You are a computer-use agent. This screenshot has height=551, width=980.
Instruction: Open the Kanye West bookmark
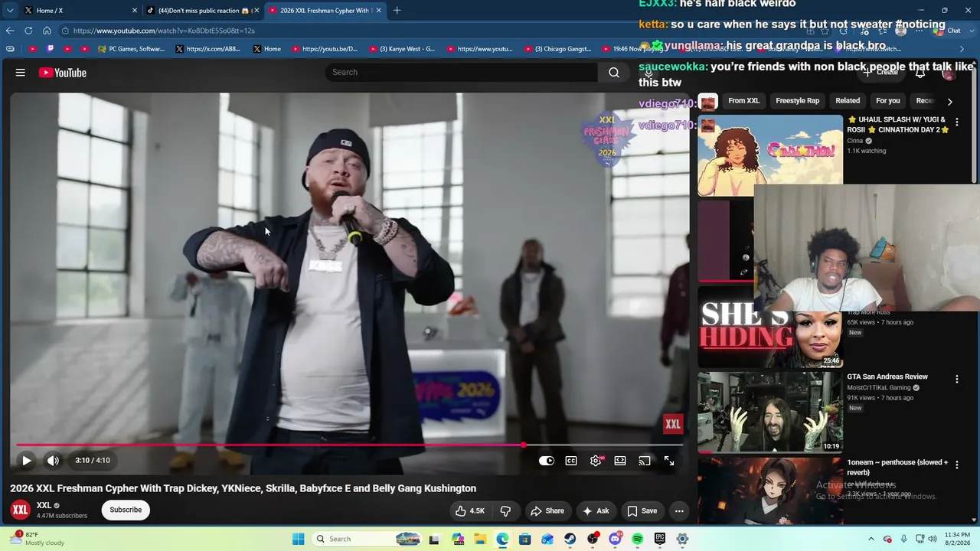402,49
